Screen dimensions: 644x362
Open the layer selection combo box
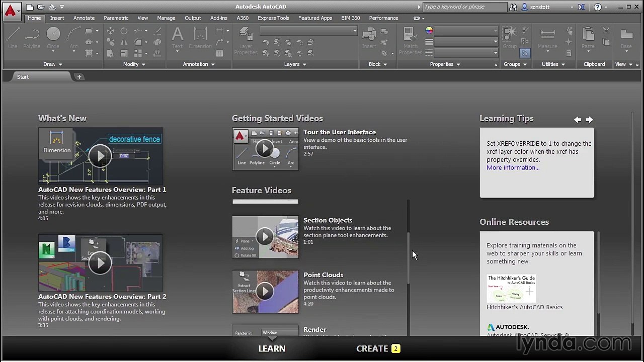pos(308,31)
